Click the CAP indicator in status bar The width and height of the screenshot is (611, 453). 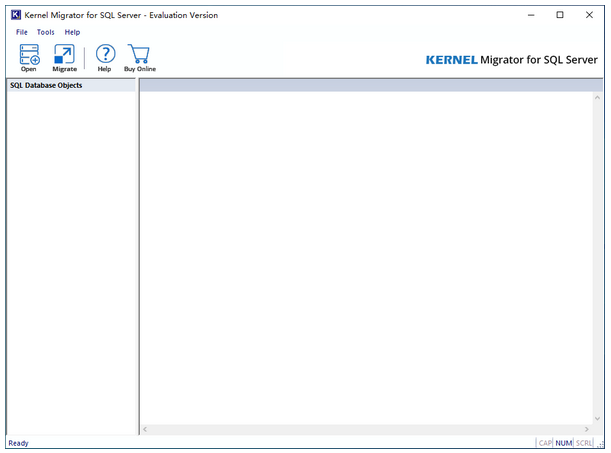click(x=545, y=443)
